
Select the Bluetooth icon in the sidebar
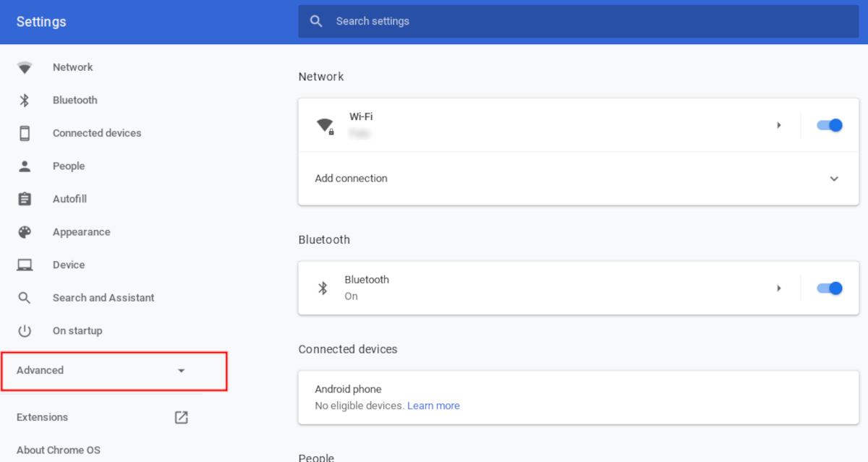[x=24, y=100]
